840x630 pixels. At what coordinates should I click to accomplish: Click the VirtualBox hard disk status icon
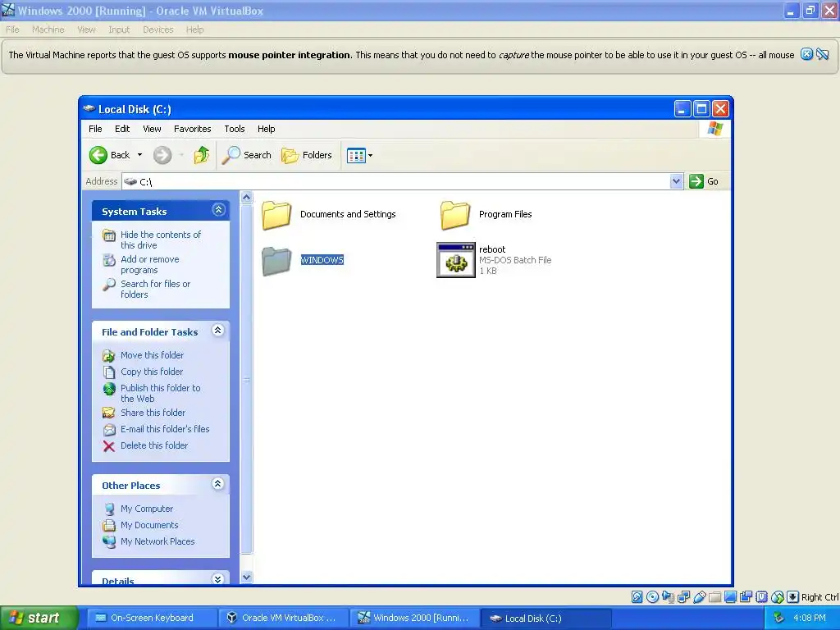point(637,597)
